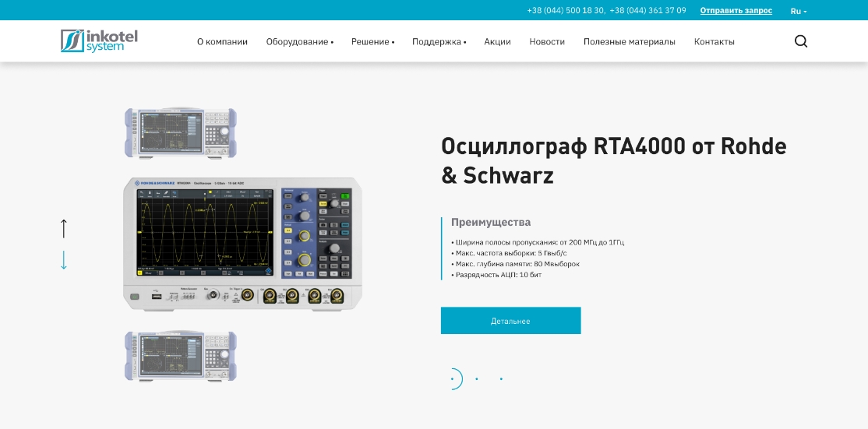Open the Ru language dropdown
Image resolution: width=868 pixels, height=429 pixels.
(798, 11)
